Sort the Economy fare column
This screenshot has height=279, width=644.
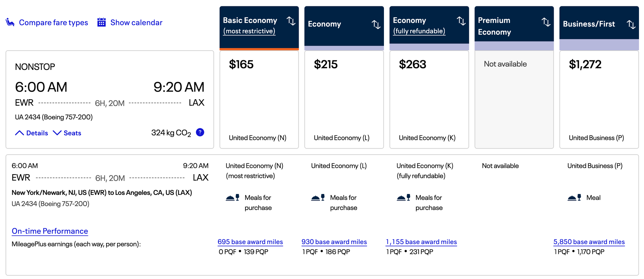[x=376, y=24]
